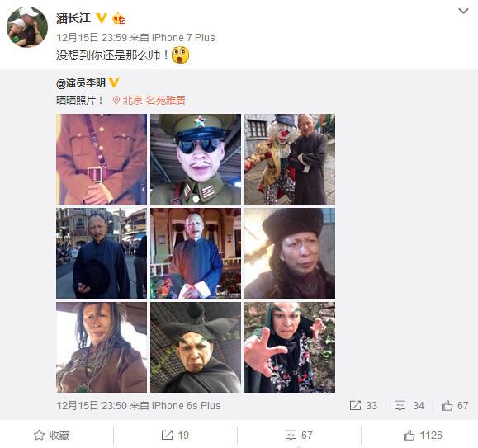Click the original post comment icon showing 34
This screenshot has width=478, height=448.
[x=400, y=405]
